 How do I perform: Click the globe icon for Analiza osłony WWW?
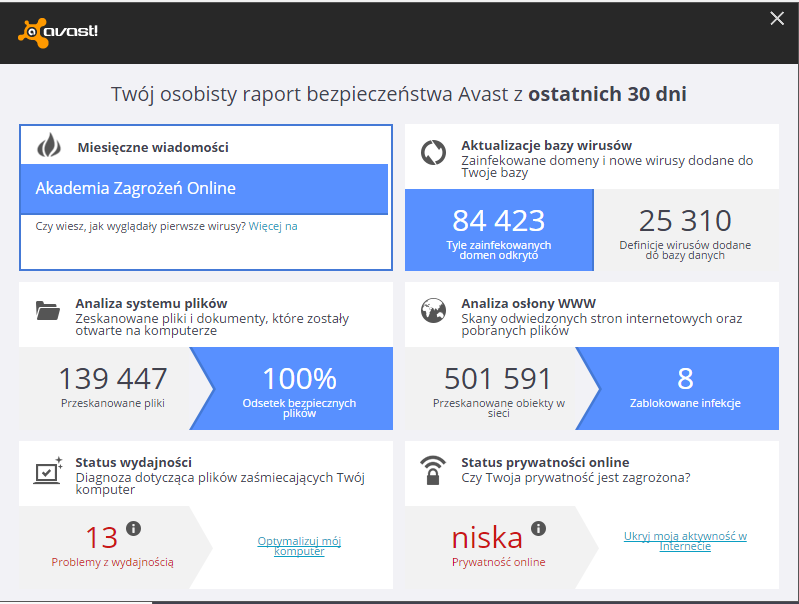point(433,310)
